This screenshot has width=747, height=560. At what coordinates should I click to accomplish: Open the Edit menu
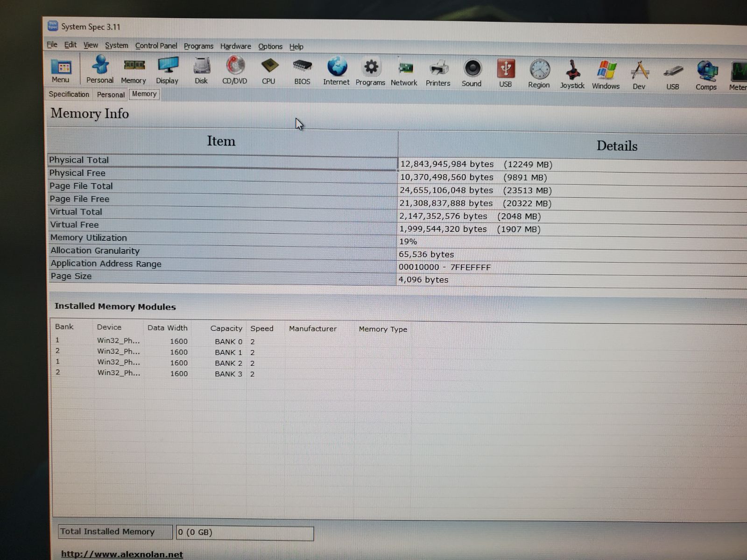[70, 45]
